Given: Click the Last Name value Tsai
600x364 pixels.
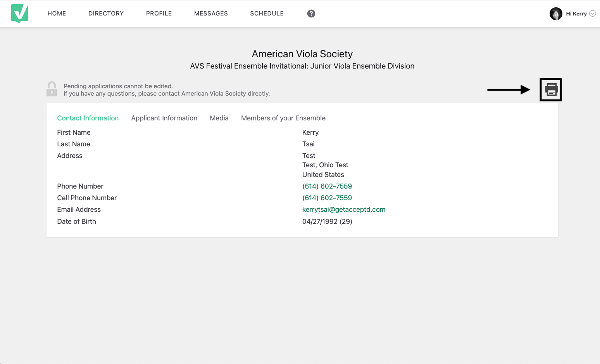Looking at the screenshot, I should tap(309, 144).
